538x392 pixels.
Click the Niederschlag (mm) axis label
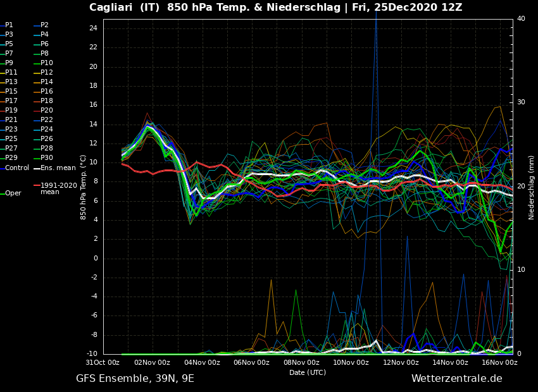point(532,187)
